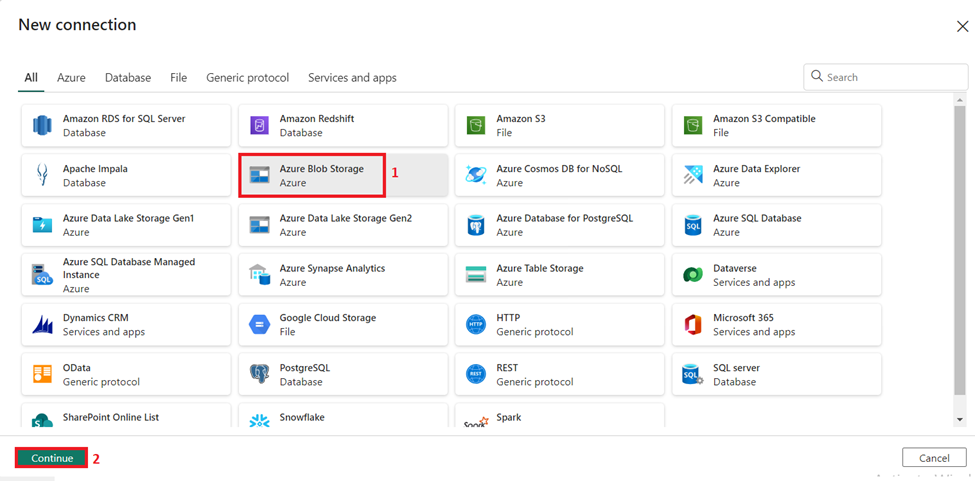Show the All connections tab

[x=31, y=78]
